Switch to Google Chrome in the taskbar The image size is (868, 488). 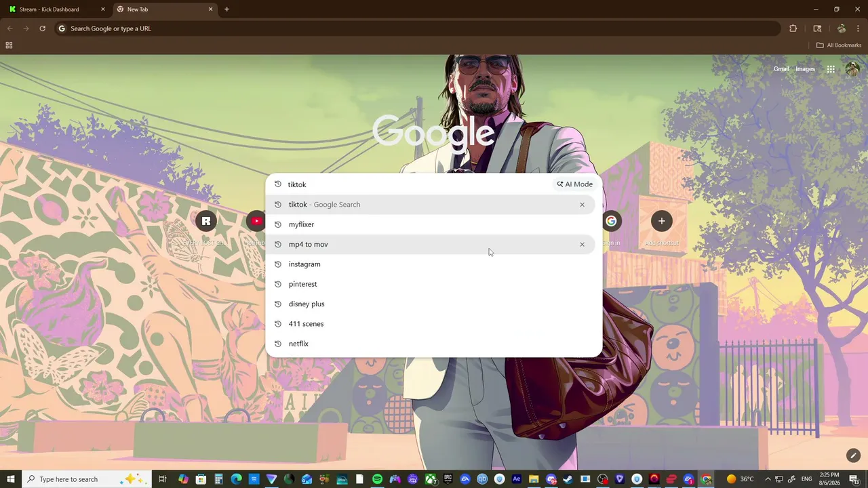[706, 479]
